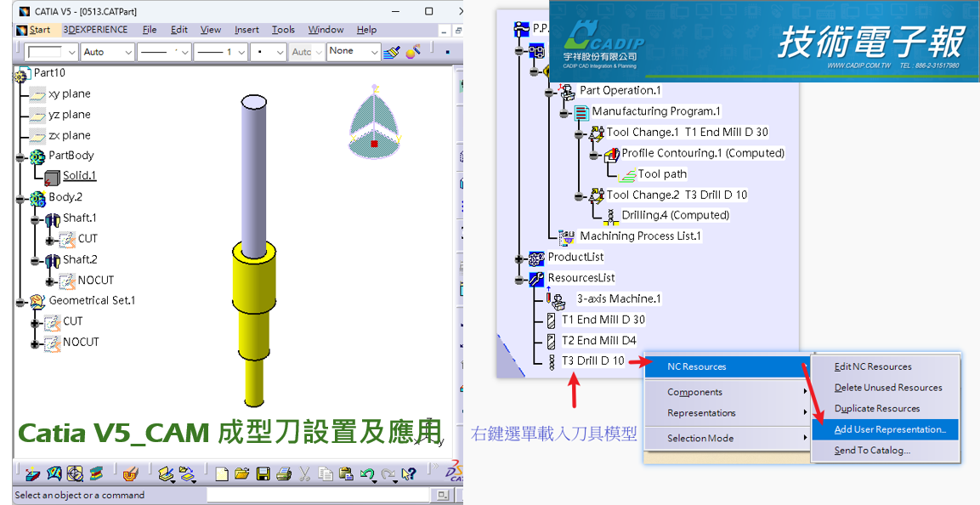Select Solid.1 in the tree
The width and height of the screenshot is (980, 505).
click(x=79, y=176)
